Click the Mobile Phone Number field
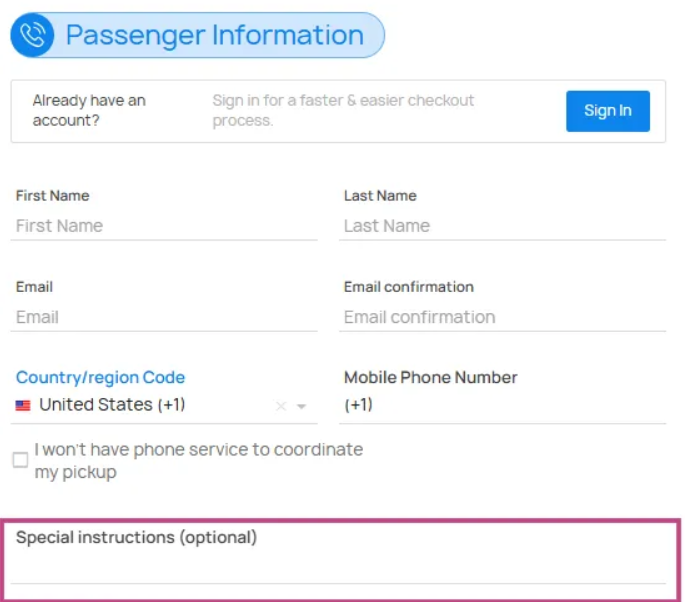 coord(503,405)
